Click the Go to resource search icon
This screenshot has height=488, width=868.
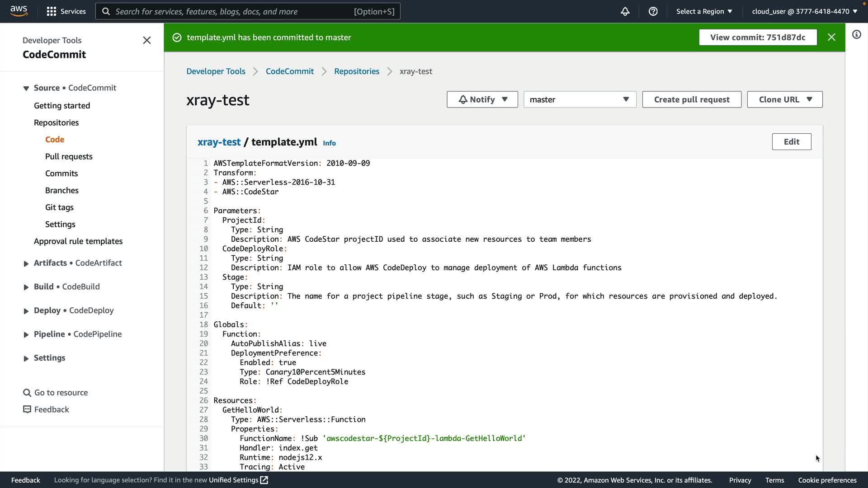click(27, 393)
